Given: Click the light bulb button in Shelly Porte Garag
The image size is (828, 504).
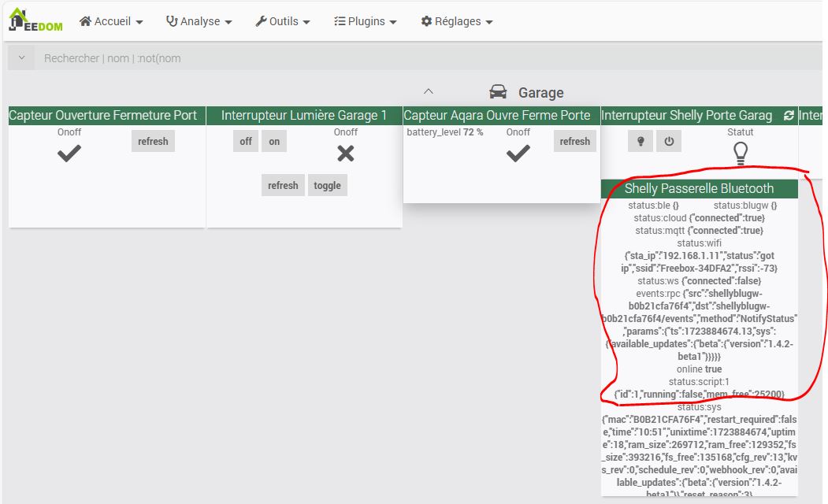Looking at the screenshot, I should (x=640, y=142).
